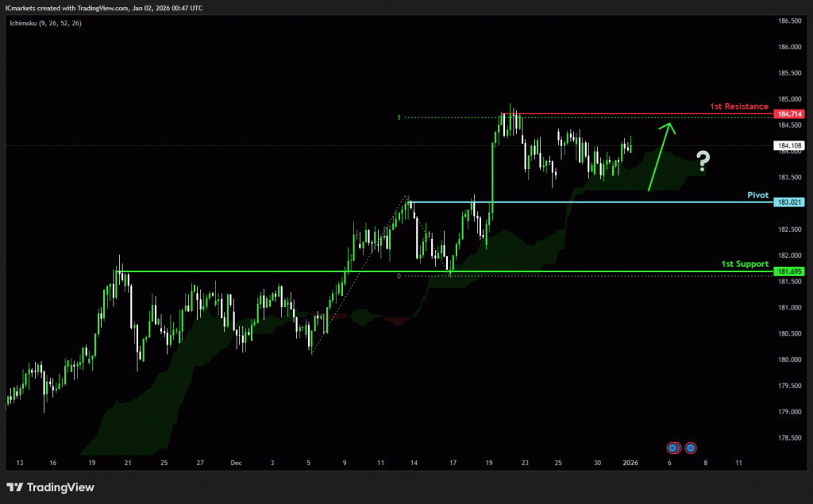Click the "1st Support" text label
This screenshot has width=813, height=504.
745,263
